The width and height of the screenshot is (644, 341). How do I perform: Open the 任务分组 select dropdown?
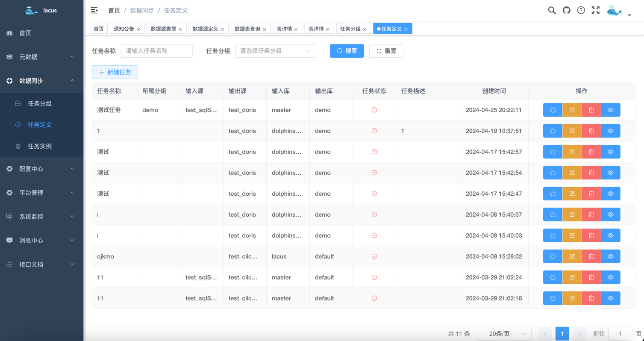276,51
